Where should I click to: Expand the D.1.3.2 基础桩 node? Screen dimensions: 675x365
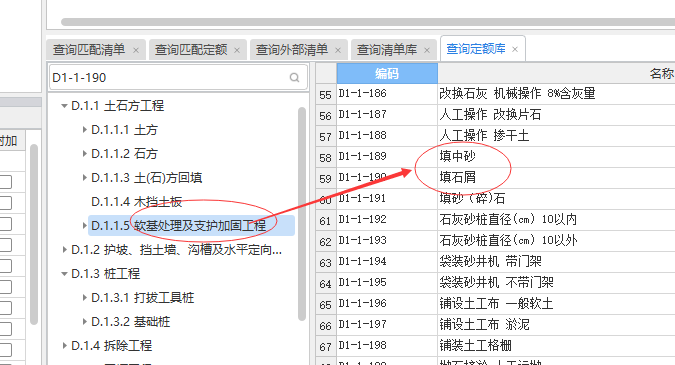(x=85, y=321)
